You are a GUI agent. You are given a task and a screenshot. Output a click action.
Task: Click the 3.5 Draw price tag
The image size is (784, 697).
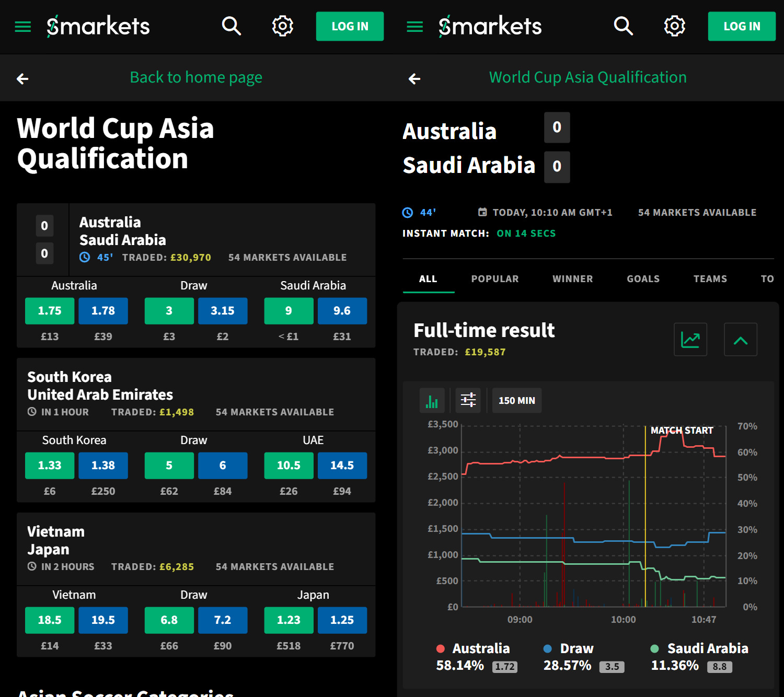pyautogui.click(x=612, y=667)
